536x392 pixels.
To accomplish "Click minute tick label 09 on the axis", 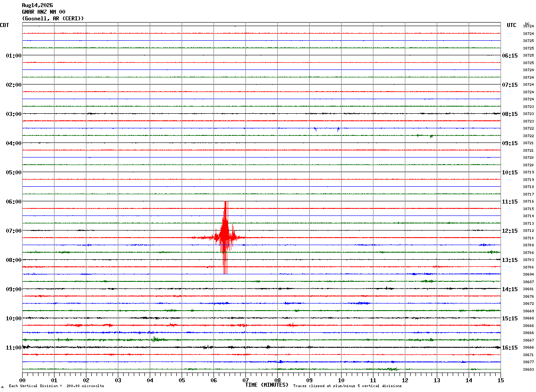I will coord(309,380).
